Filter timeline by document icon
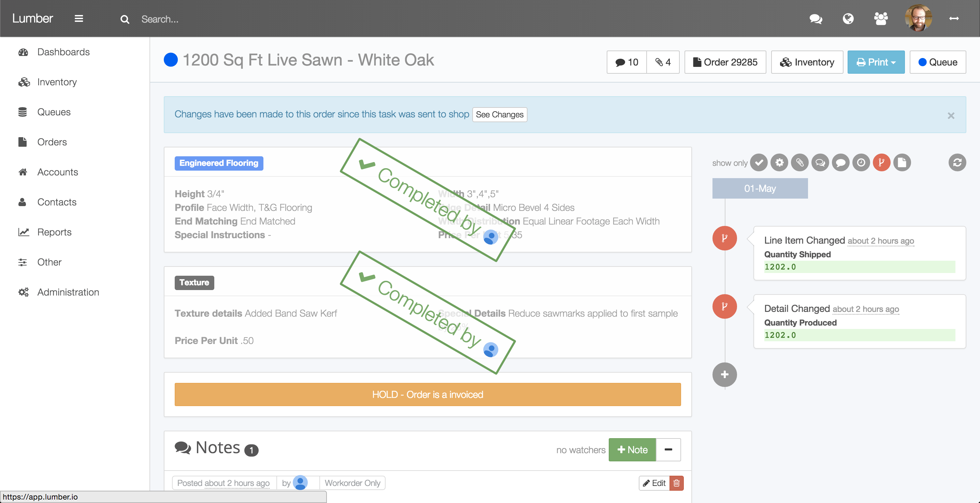The width and height of the screenshot is (980, 503). click(x=902, y=163)
